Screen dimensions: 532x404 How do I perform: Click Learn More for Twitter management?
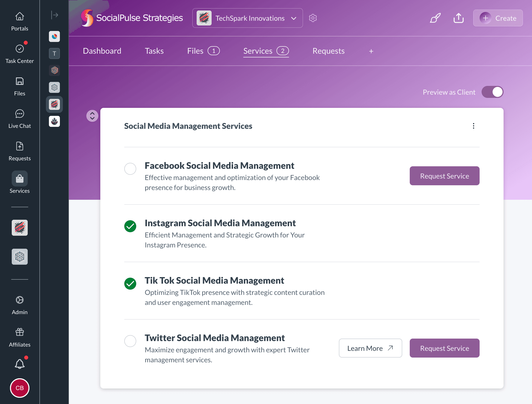pos(370,348)
